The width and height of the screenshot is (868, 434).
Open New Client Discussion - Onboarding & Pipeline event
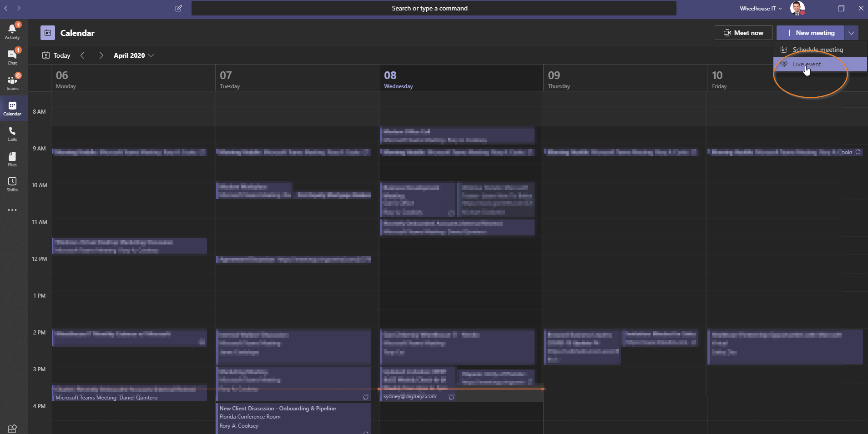293,419
